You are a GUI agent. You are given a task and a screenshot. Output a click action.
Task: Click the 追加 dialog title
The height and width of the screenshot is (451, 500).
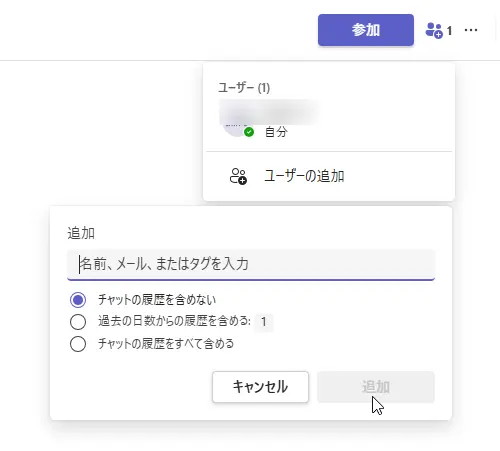pyautogui.click(x=81, y=233)
